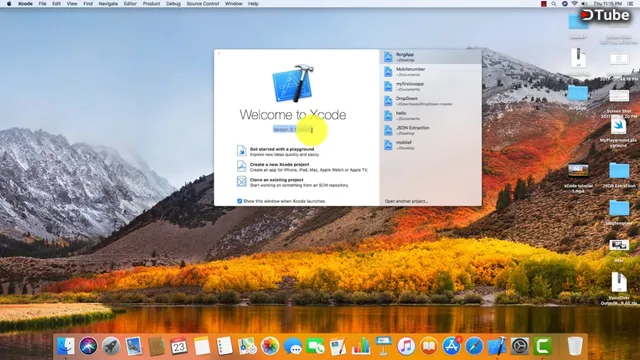Viewport: 640px width, 360px height.
Task: Open Notes from the Dock
Action: [202, 346]
